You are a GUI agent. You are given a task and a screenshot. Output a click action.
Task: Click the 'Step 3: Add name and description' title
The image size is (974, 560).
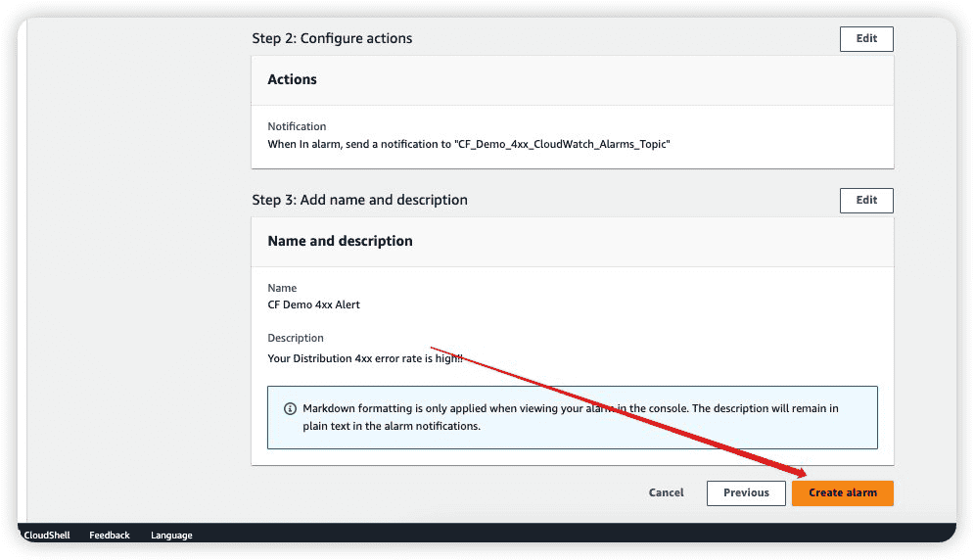(359, 200)
